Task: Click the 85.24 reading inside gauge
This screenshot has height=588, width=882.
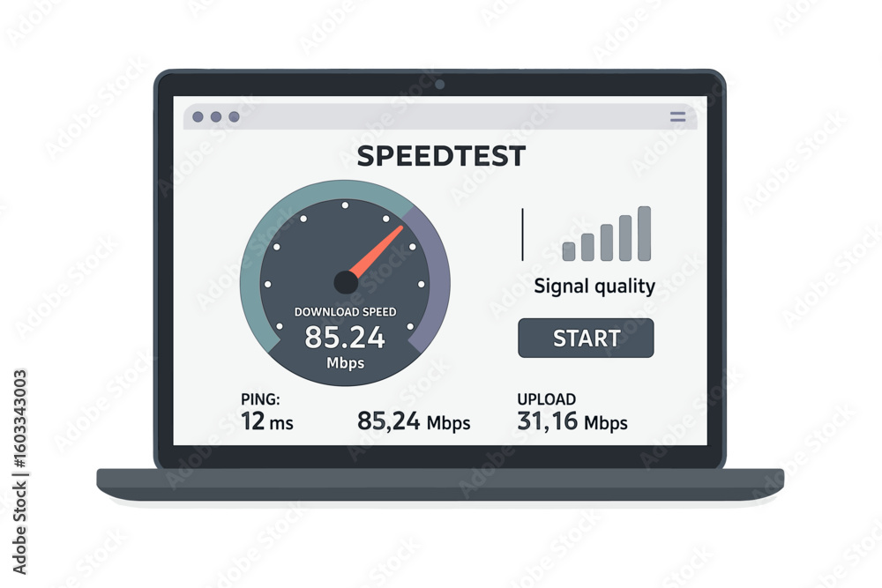Action: pyautogui.click(x=345, y=338)
